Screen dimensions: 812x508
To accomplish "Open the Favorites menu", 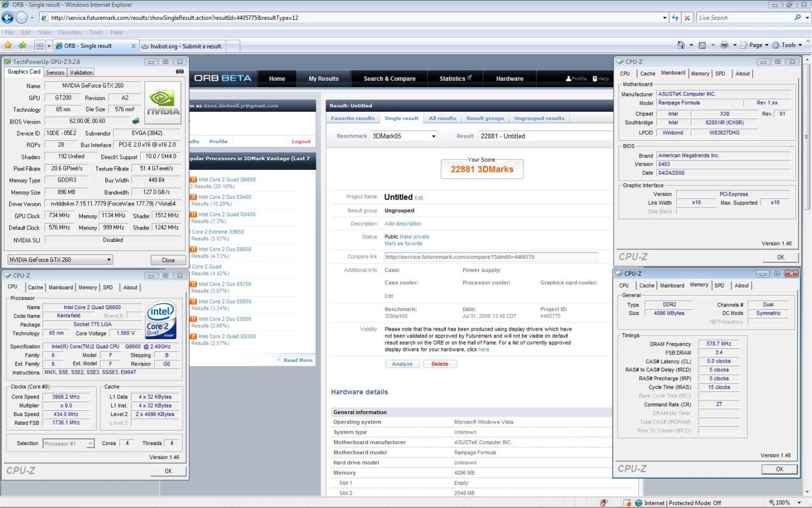I will 70,32.
